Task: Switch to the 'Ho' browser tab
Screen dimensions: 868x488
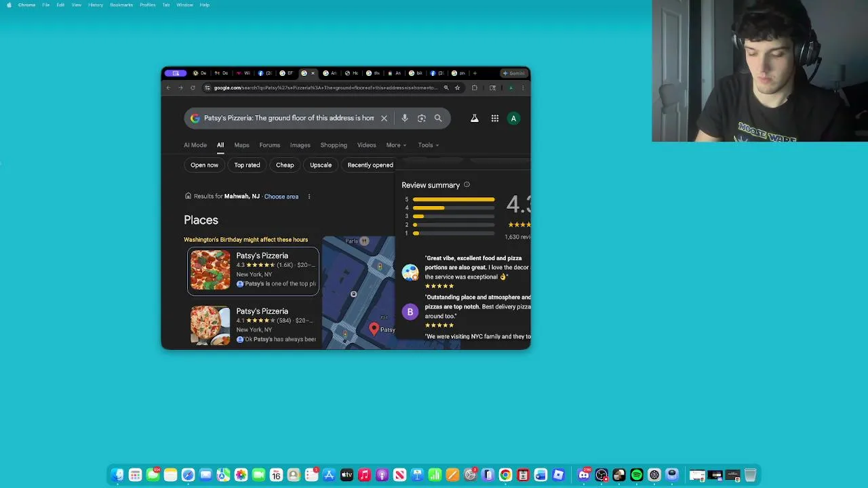Action: (x=351, y=73)
